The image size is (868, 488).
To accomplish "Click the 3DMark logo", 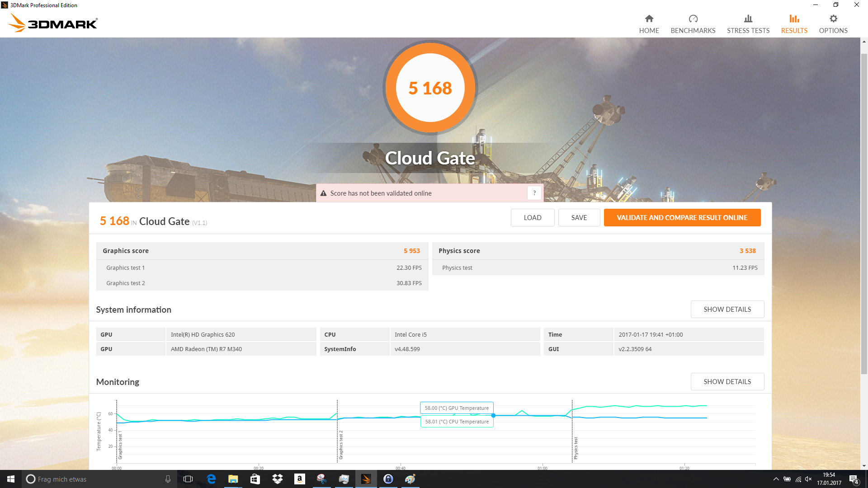I will pyautogui.click(x=53, y=23).
